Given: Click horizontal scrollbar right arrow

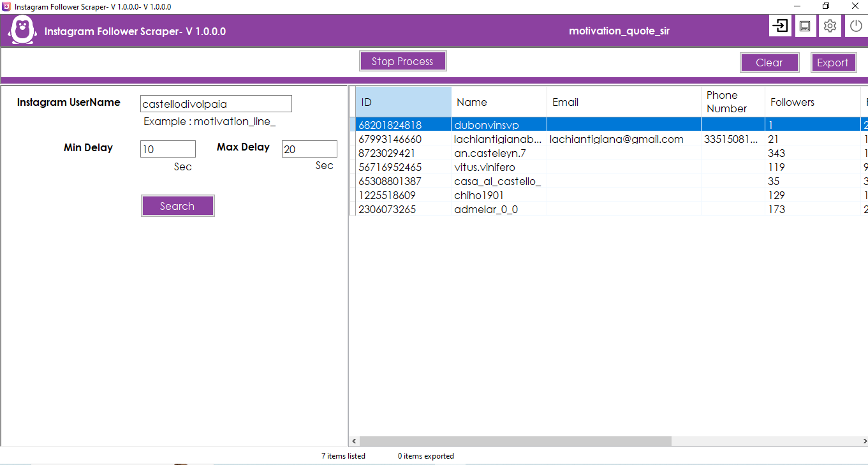Looking at the screenshot, I should (x=864, y=441).
